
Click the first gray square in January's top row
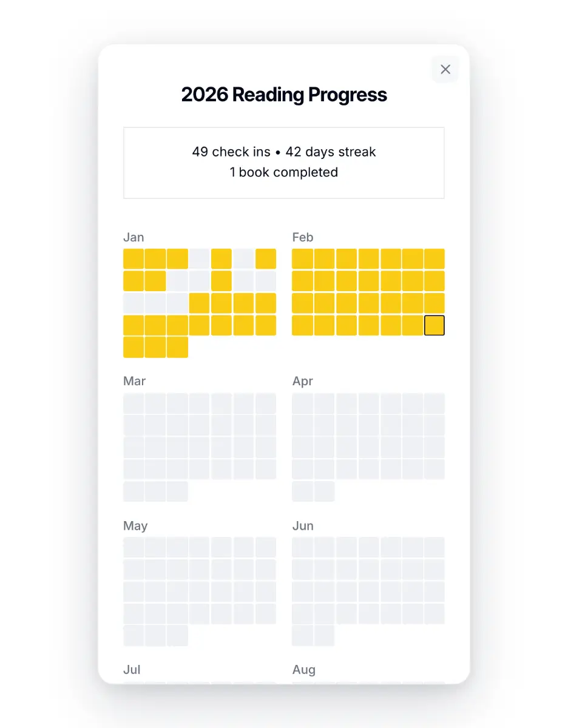point(200,259)
